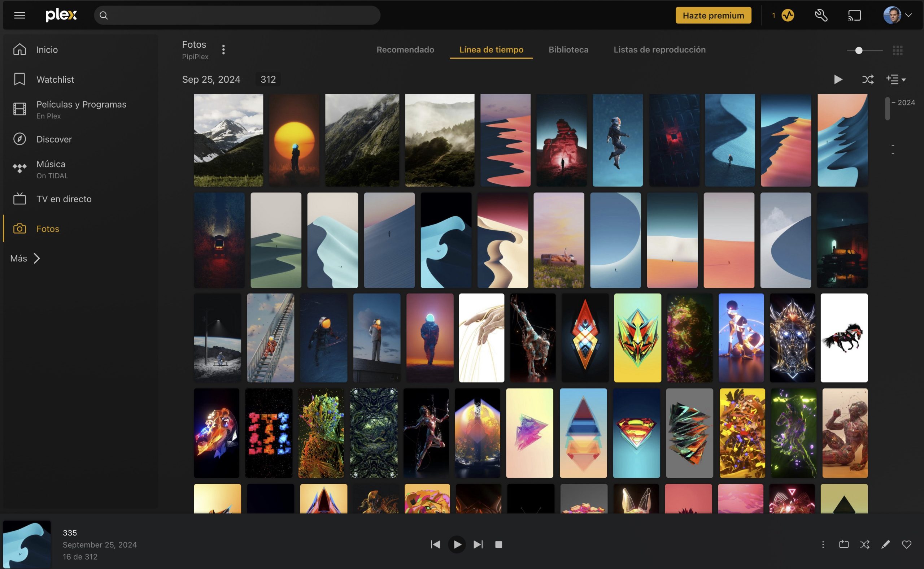
Task: Click the edit pencil icon in player
Action: click(x=886, y=544)
